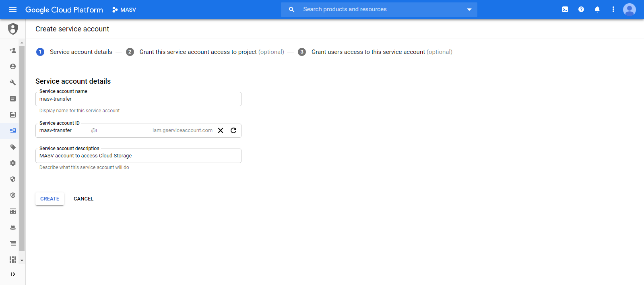
Task: Click the sidebar vertical scrollbar thumb
Action: click(x=22, y=148)
